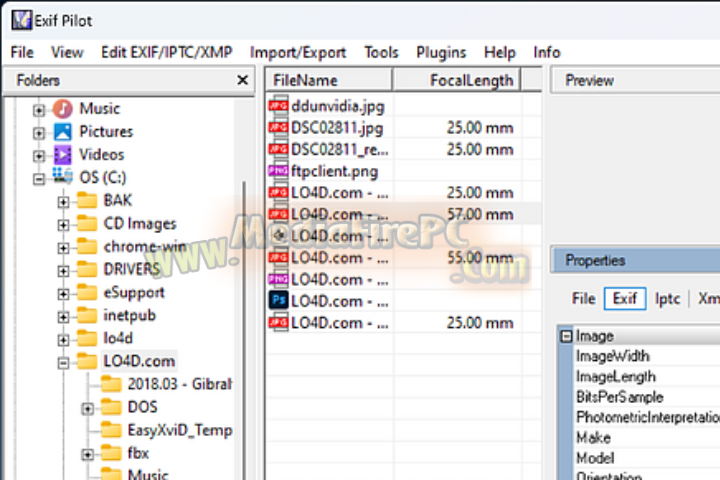Select the file DSC02811_re...
Viewport: 720px width, 480px height.
click(339, 150)
